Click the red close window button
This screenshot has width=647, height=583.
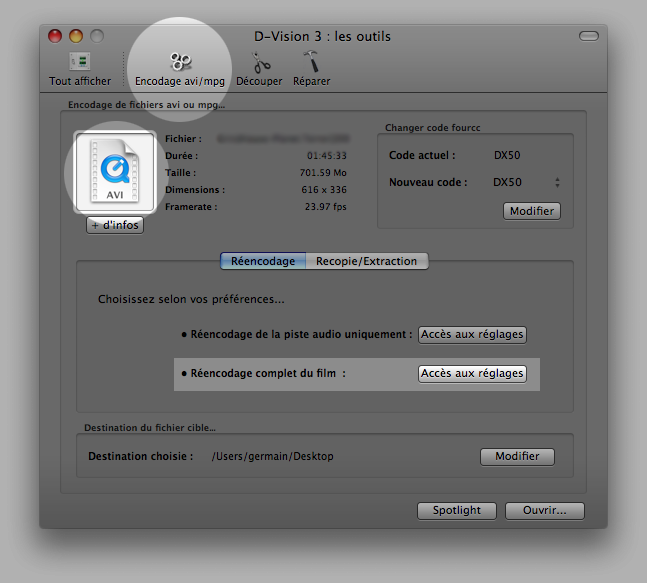(x=55, y=36)
